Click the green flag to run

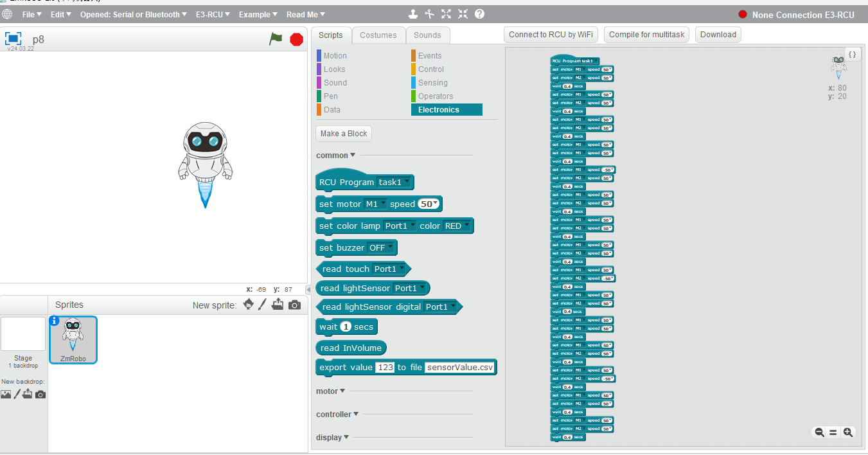(x=276, y=39)
